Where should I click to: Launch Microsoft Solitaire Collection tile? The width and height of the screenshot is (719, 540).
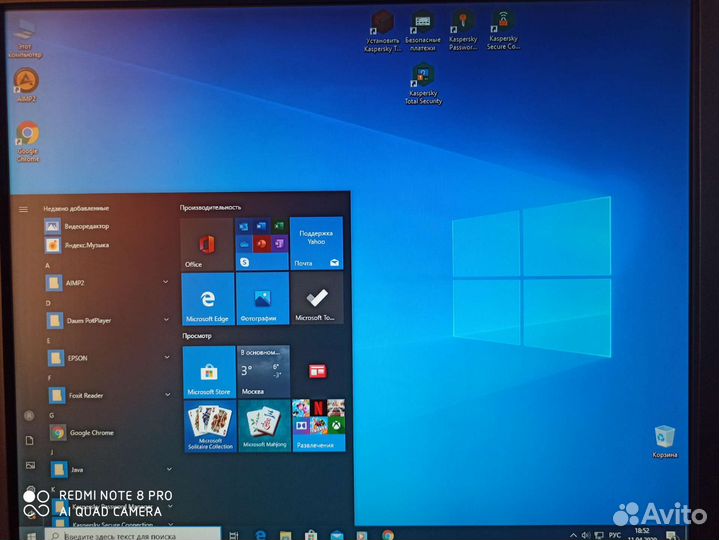point(210,426)
